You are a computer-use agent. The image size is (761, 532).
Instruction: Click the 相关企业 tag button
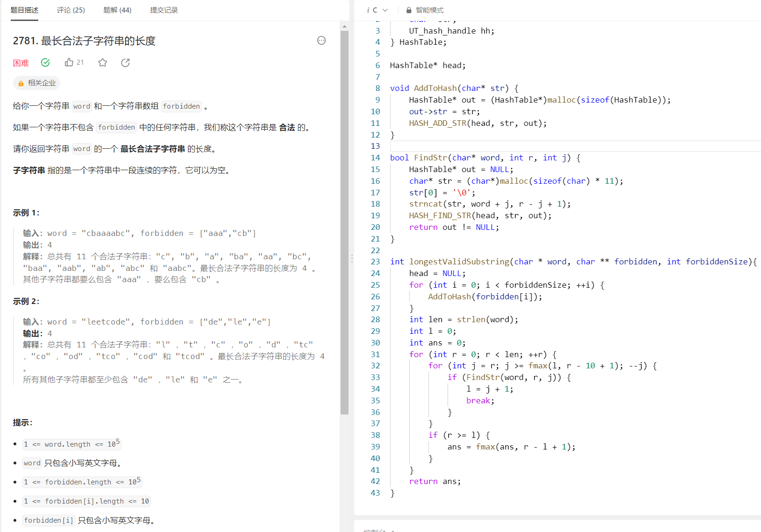pyautogui.click(x=36, y=83)
